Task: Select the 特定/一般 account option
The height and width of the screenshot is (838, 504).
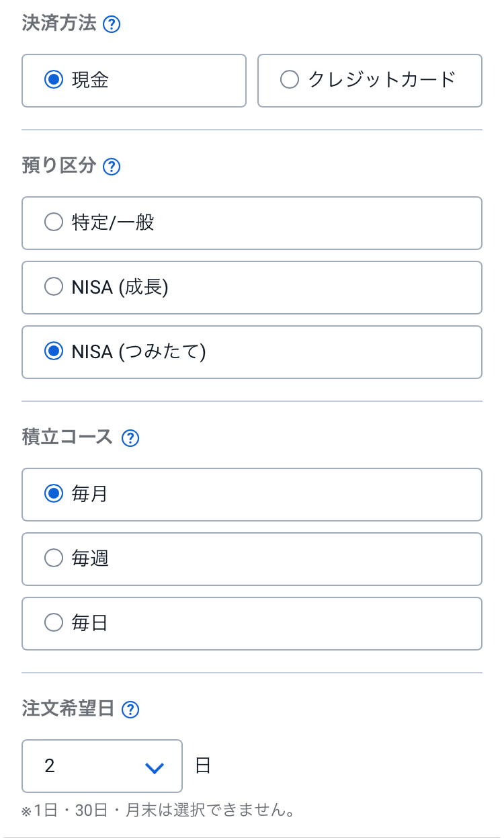Action: click(x=251, y=223)
